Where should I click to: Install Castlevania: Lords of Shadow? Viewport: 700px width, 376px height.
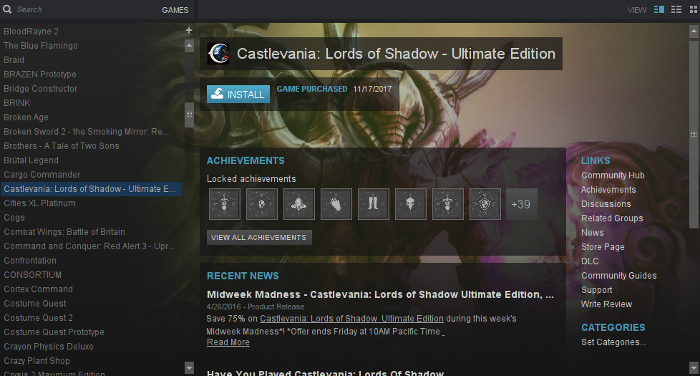click(238, 94)
